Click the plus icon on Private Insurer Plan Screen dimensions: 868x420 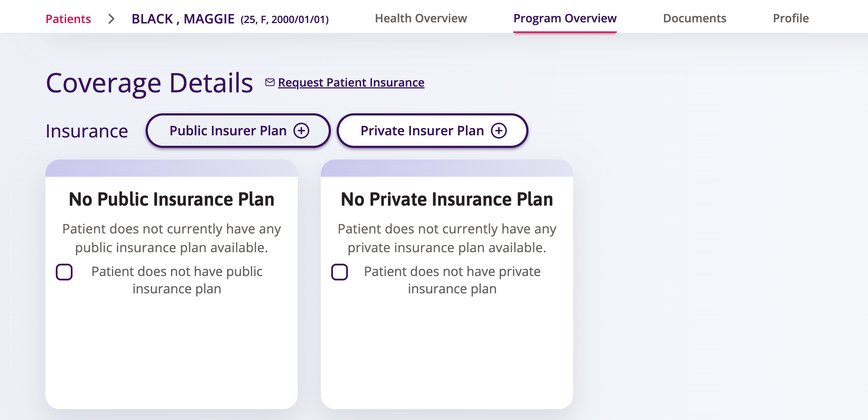click(x=499, y=131)
